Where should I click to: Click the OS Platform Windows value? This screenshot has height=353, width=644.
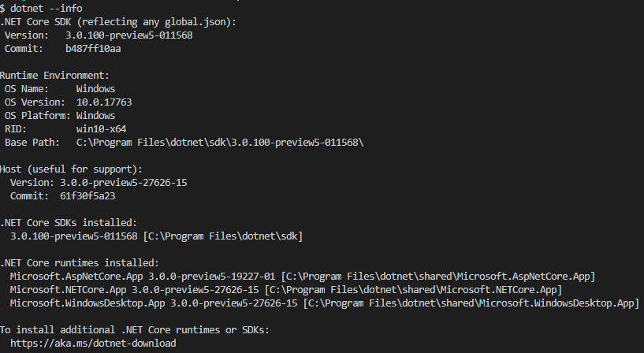tap(95, 116)
